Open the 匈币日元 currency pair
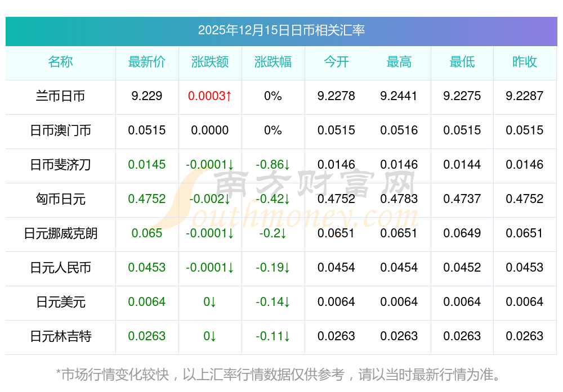563x392 pixels. [60, 199]
